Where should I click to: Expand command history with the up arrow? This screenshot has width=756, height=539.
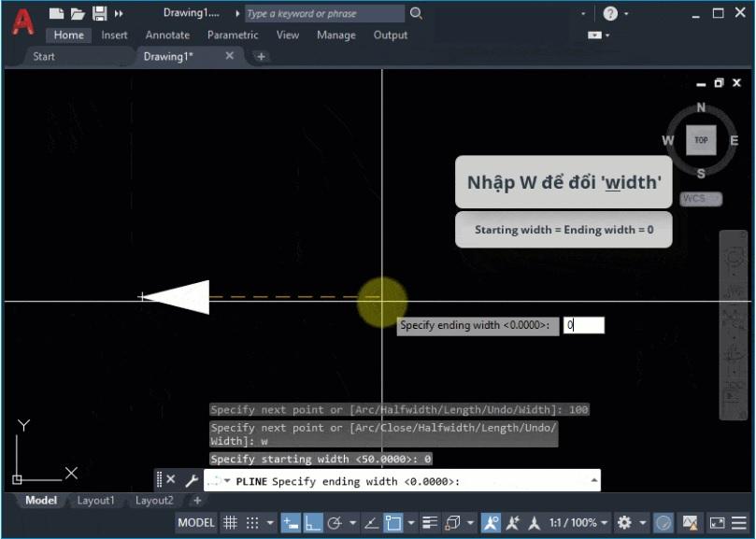pyautogui.click(x=594, y=480)
